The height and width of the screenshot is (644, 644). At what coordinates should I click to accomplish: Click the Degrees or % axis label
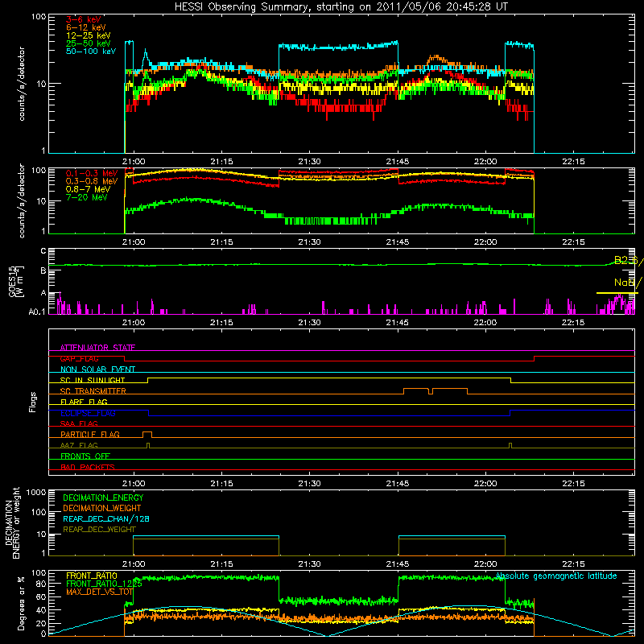pos(21,603)
